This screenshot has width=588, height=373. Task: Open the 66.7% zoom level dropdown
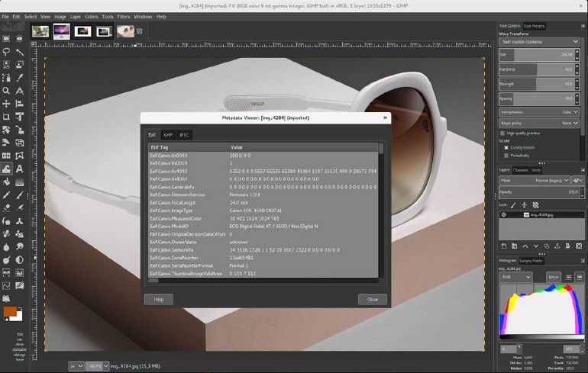click(97, 366)
